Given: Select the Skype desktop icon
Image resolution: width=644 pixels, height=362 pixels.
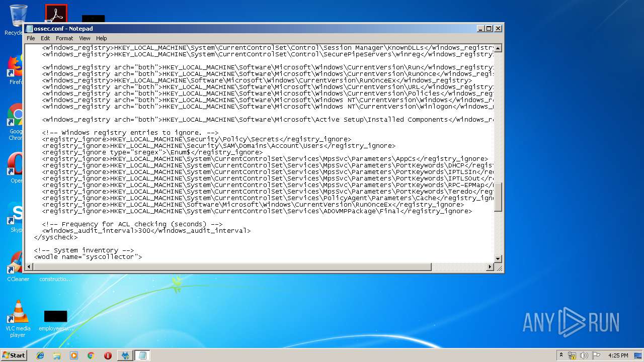Looking at the screenshot, I should [16, 217].
